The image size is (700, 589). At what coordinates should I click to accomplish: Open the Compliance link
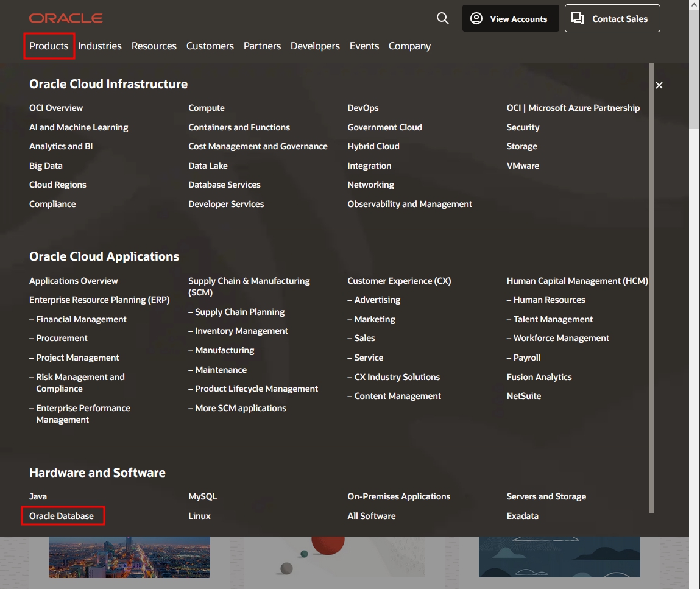click(52, 205)
